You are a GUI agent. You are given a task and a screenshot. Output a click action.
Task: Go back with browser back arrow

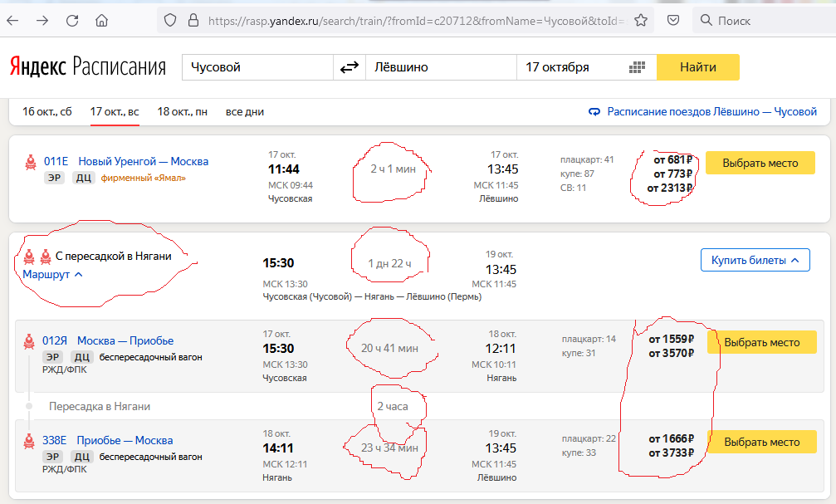[x=12, y=21]
